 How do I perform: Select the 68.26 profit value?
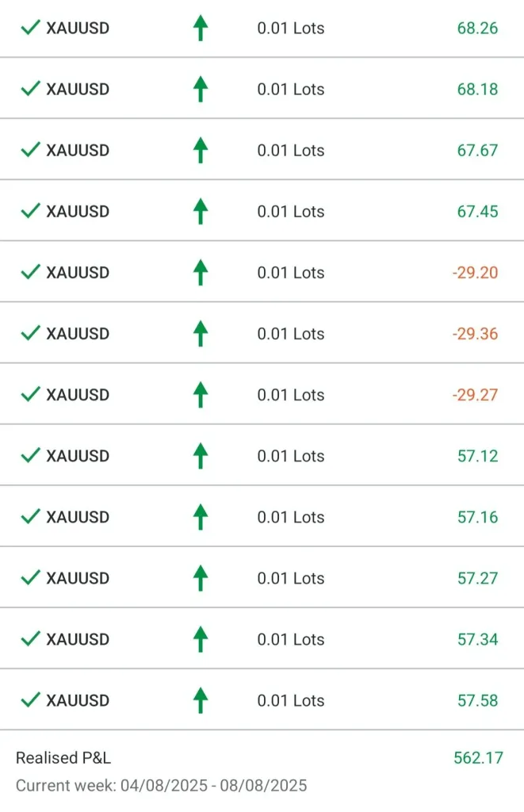coord(477,29)
